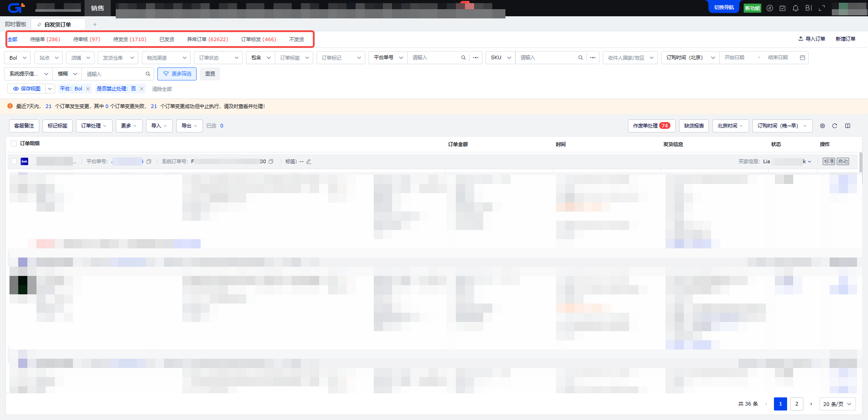The height and width of the screenshot is (420, 868).
Task: Open the 销售 top menu
Action: click(x=97, y=8)
